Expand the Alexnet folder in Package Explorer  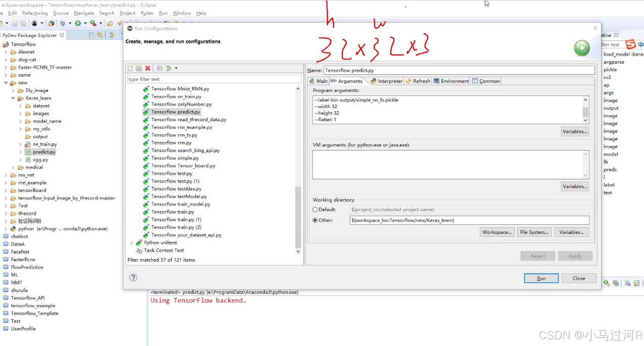pos(6,52)
